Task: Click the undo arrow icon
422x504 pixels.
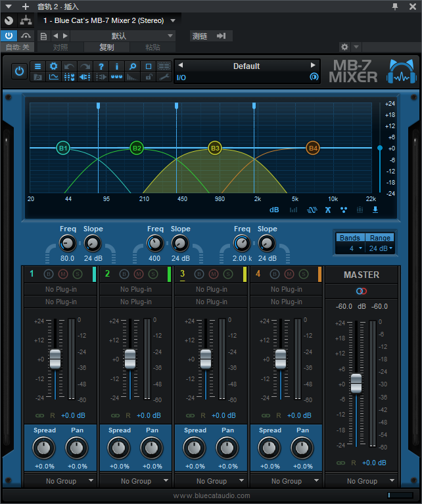Action: tap(69, 66)
